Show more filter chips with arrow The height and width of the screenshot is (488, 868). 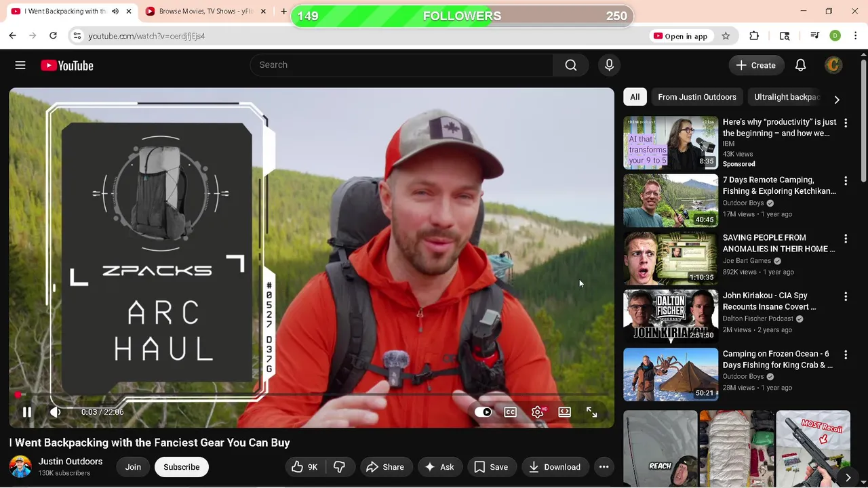coord(837,100)
